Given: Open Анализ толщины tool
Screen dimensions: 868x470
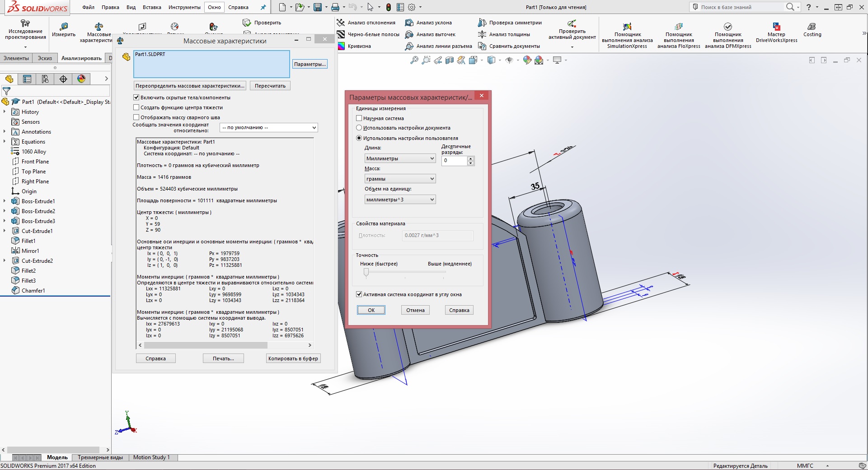Looking at the screenshot, I should 482,34.
